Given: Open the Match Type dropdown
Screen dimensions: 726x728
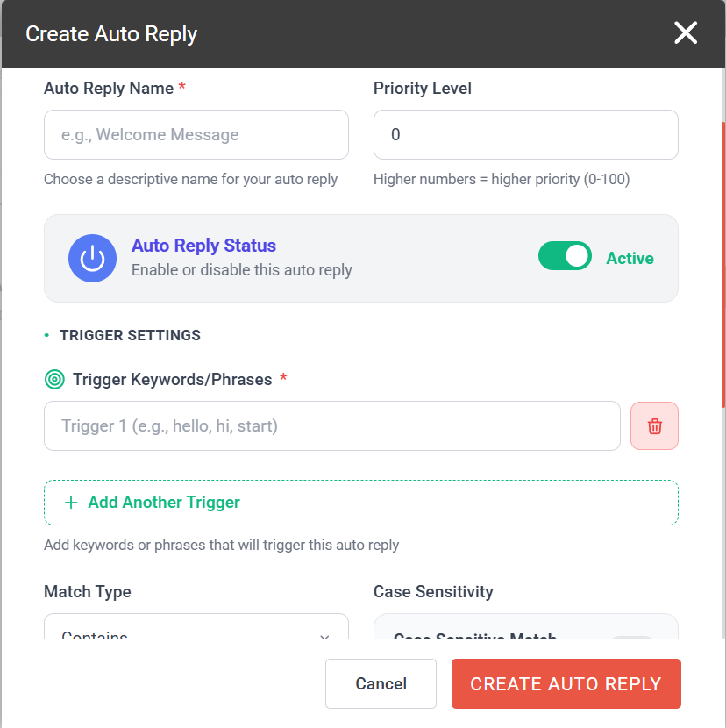Looking at the screenshot, I should tap(196, 632).
